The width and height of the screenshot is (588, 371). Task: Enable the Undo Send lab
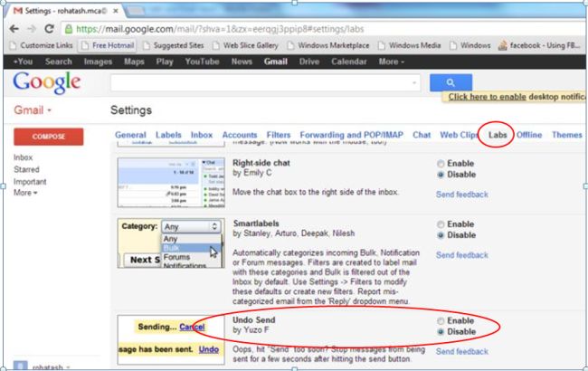pos(441,320)
